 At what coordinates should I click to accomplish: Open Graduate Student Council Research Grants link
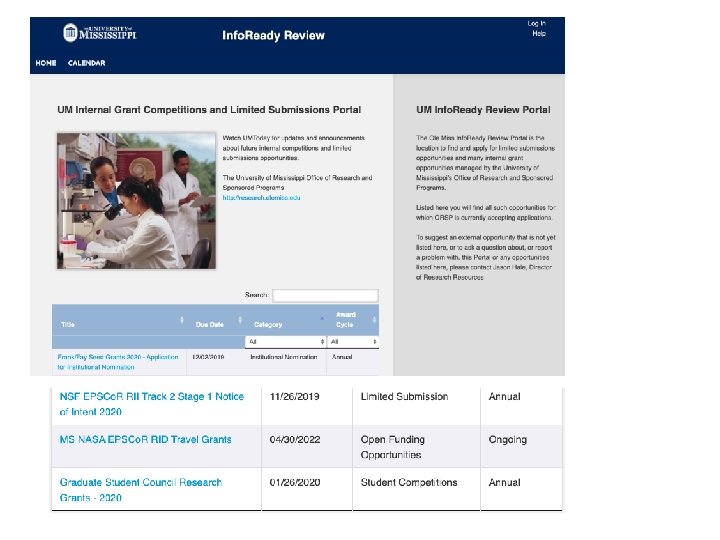(x=141, y=489)
